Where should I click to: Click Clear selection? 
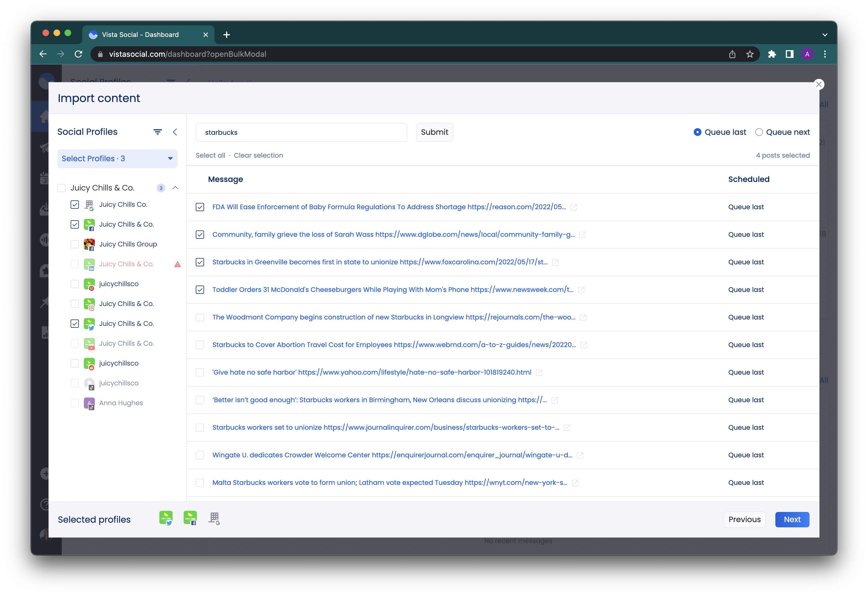(258, 156)
